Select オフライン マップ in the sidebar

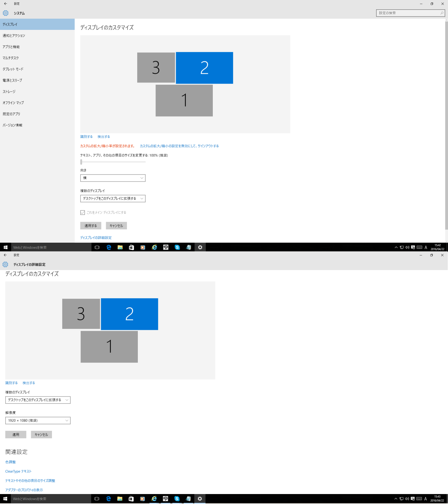pyautogui.click(x=37, y=103)
